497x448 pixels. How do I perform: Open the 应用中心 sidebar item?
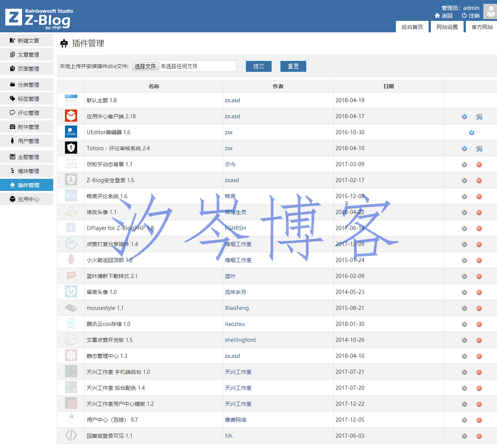pyautogui.click(x=27, y=199)
